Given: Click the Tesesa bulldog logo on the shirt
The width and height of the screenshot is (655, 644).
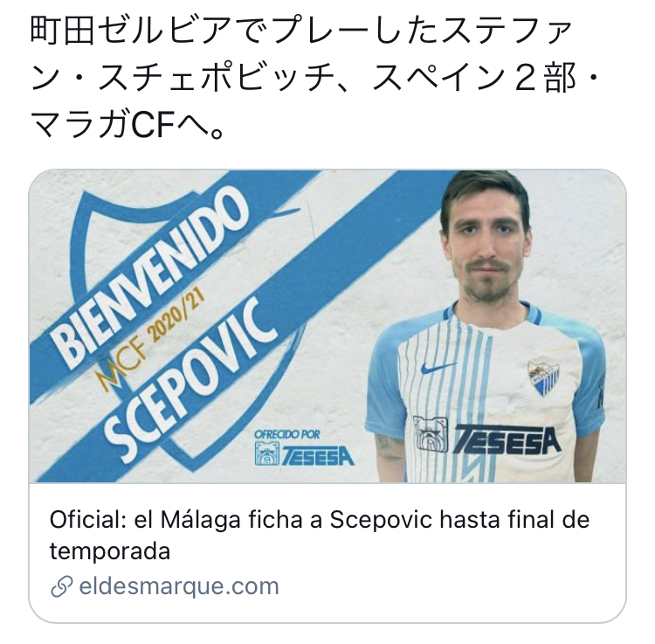Looking at the screenshot, I should (x=431, y=434).
